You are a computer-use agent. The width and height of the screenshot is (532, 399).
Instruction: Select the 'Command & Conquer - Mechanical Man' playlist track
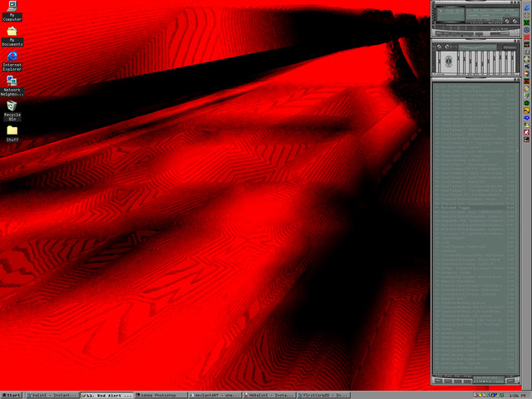pyautogui.click(x=475, y=151)
